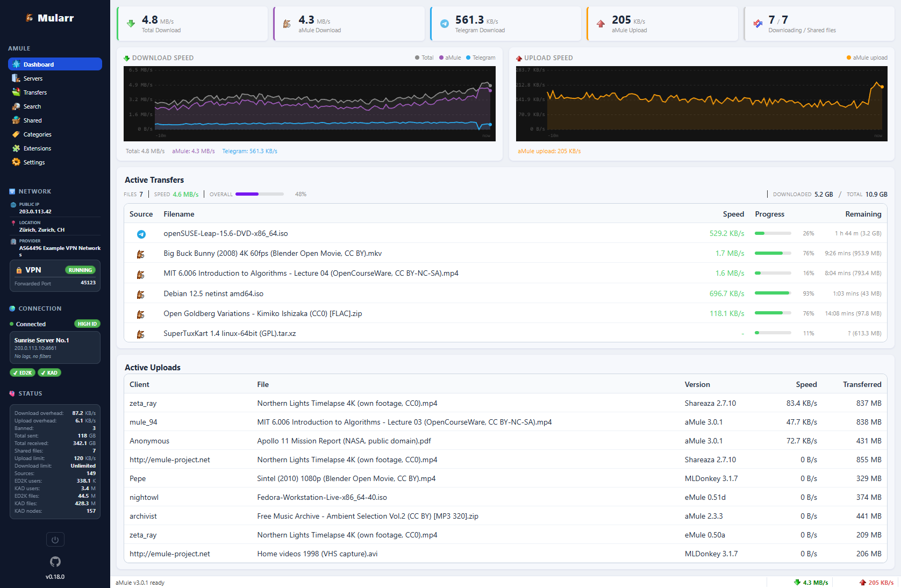Click the aMule source icon for Big Buck Bunny
This screenshot has height=588, width=901.
141,254
